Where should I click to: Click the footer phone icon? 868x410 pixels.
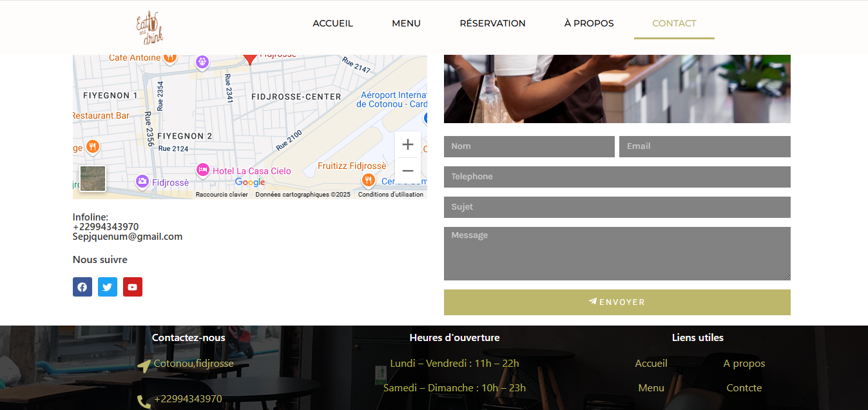click(144, 402)
